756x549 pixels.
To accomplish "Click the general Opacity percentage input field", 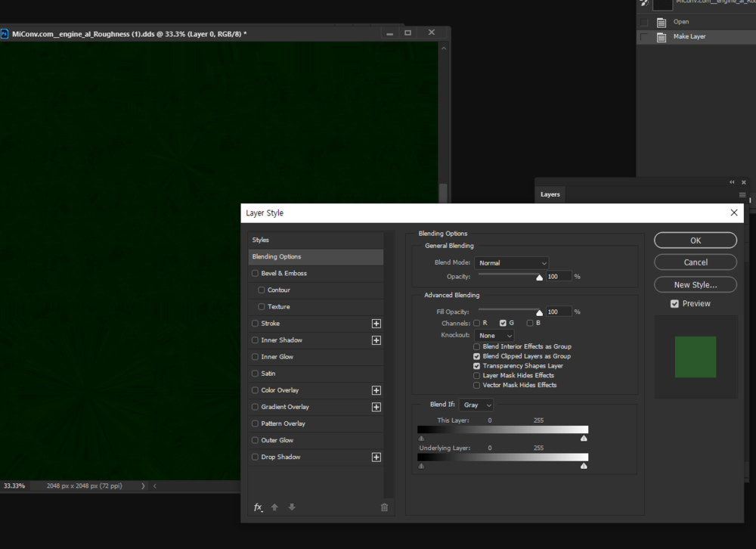I will pos(558,277).
